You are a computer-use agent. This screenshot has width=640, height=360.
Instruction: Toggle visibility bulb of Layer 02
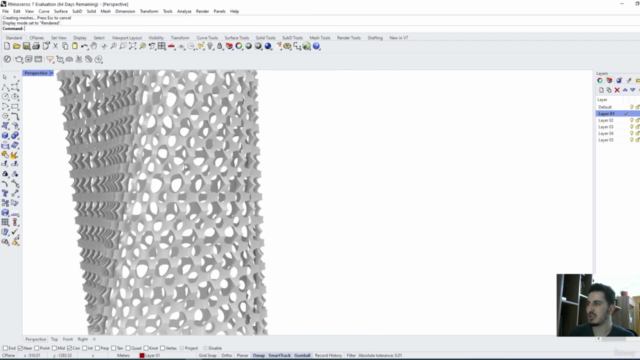[631, 120]
